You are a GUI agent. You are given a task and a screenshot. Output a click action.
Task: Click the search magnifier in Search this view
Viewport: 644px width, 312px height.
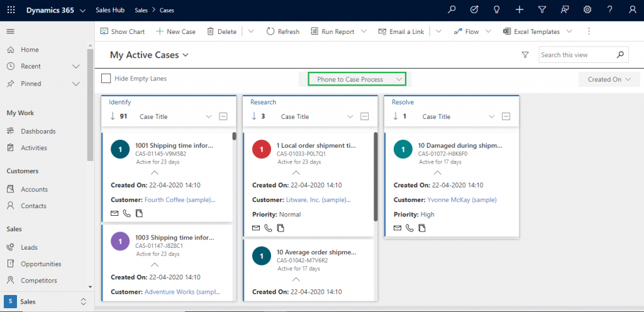click(620, 55)
